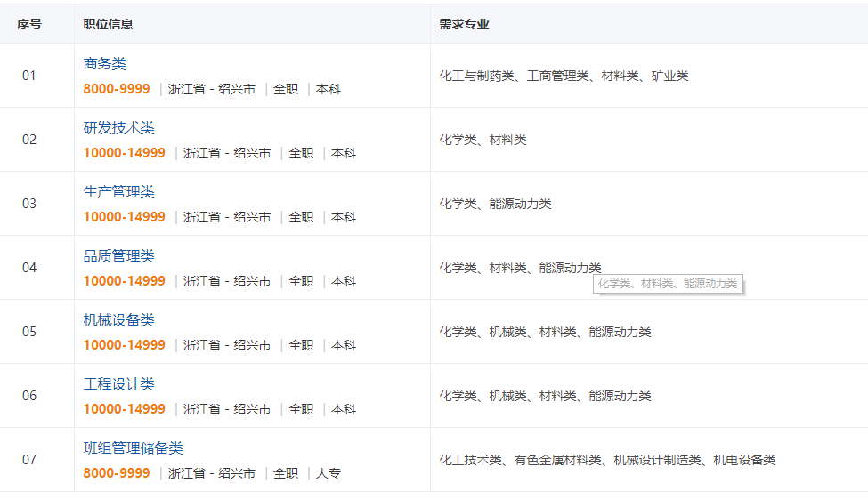Open the 研发技术类 job link
This screenshot has height=499, width=868.
(119, 128)
